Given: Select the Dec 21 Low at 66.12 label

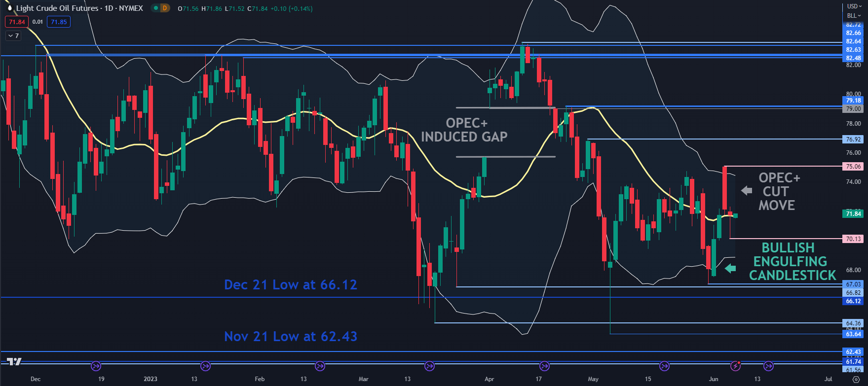Looking at the screenshot, I should [291, 284].
